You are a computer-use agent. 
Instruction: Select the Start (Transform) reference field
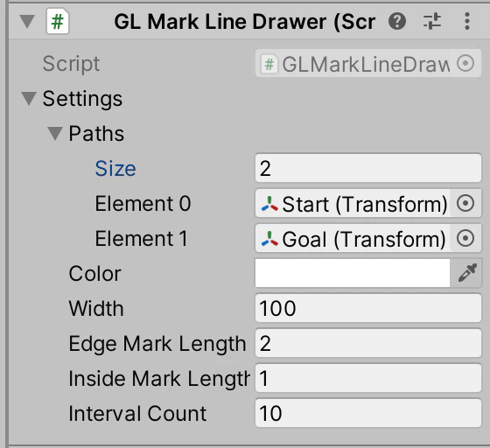(353, 203)
